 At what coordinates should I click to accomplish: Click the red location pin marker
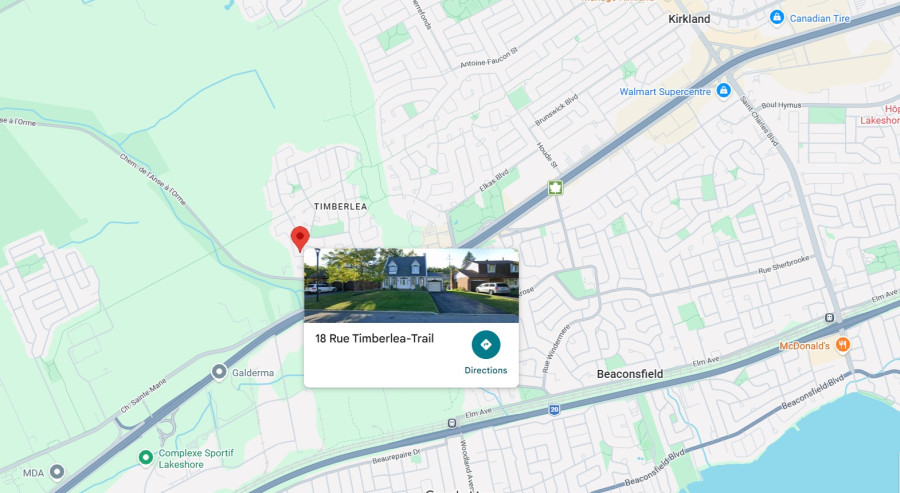tap(300, 238)
